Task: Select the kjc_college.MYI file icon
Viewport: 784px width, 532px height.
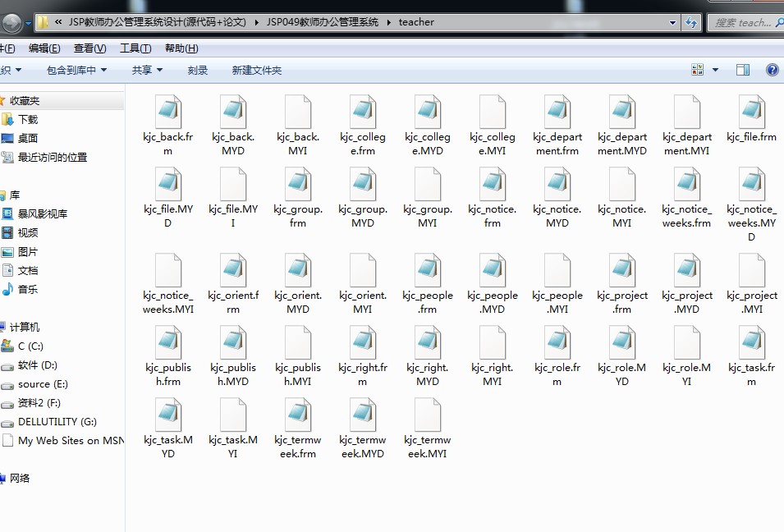Action: coord(493,112)
